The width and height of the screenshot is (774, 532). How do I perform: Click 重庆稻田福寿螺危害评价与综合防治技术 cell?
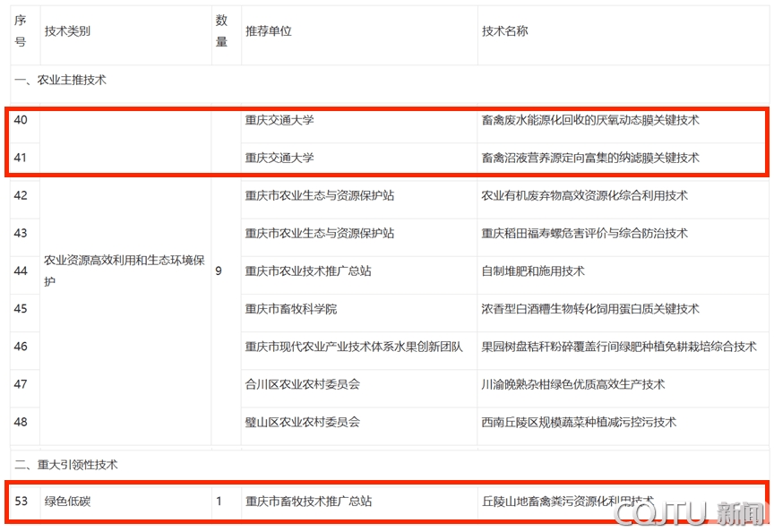pyautogui.click(x=584, y=233)
